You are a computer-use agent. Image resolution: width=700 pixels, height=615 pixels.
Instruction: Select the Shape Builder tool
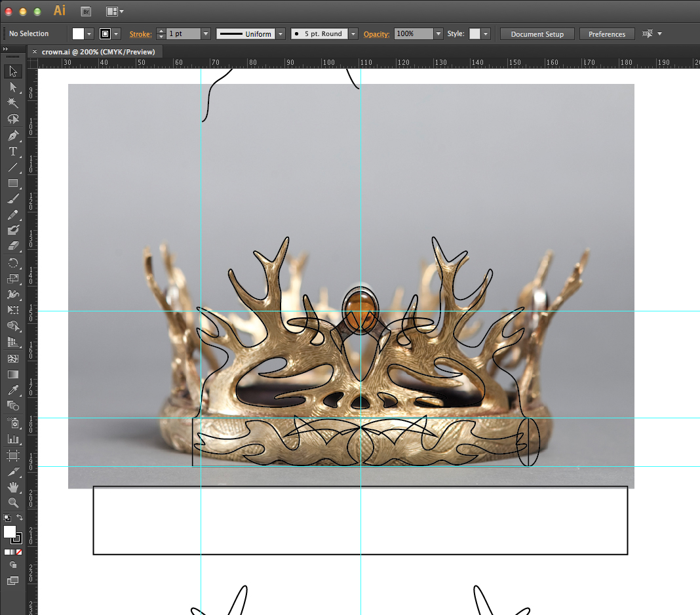click(13, 327)
